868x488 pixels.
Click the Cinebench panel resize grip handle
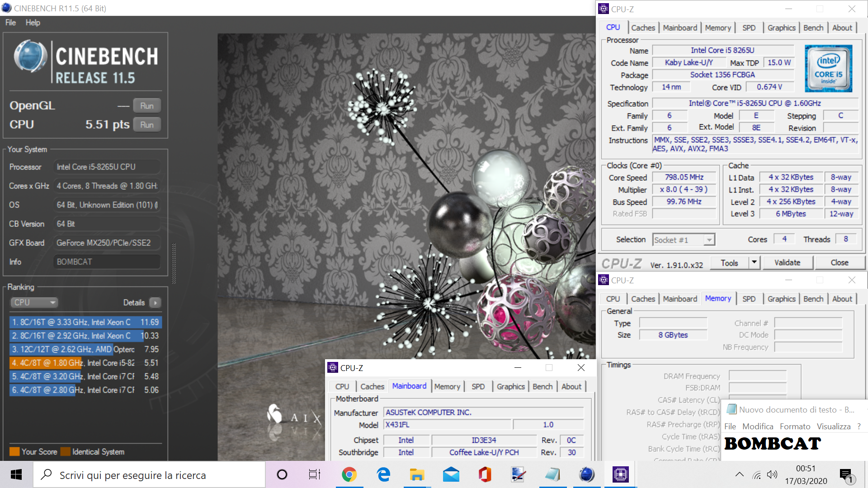tap(174, 263)
